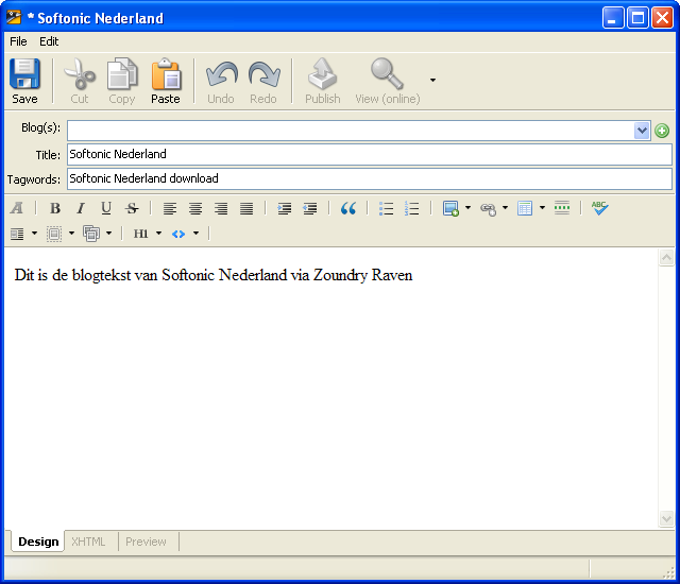Expand the overlapping squares dropdown arrow
680x584 pixels.
coord(109,233)
